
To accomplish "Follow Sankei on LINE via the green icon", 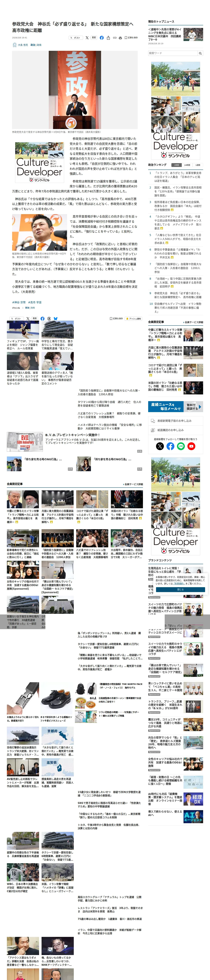I will pos(181,446).
